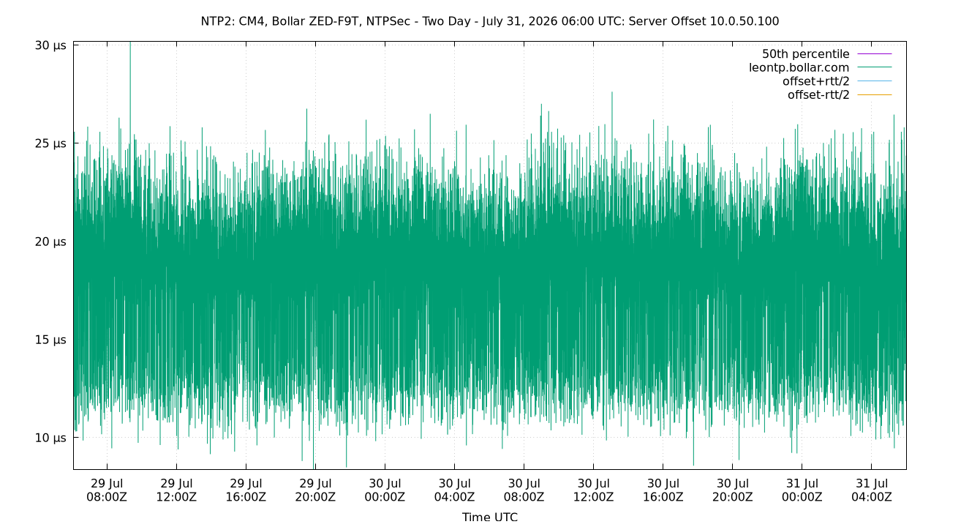This screenshot has height=527, width=980.
Task: Click the offset+rtt/2 legend line sample
Action: [x=875, y=81]
